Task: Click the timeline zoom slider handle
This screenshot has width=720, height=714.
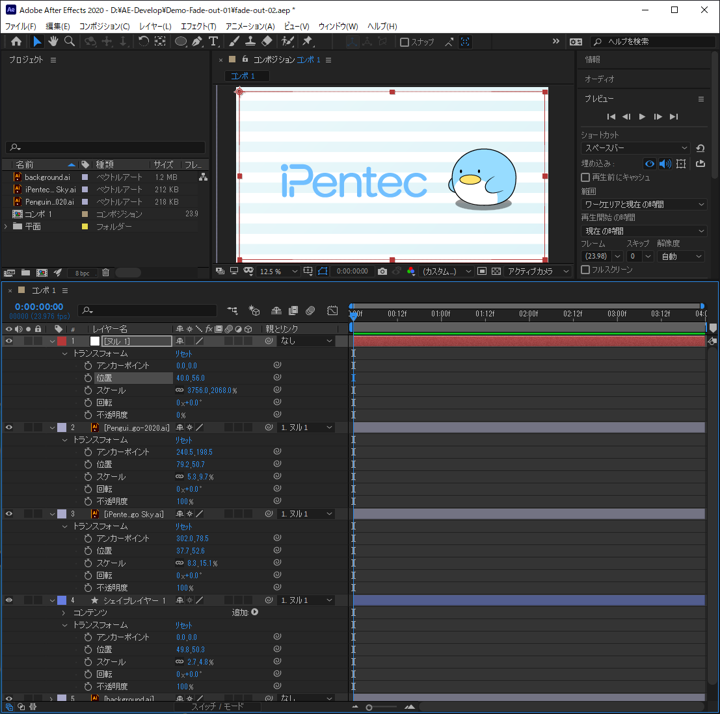Action: [369, 708]
